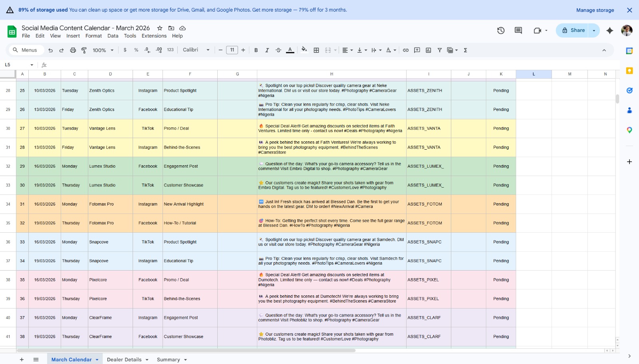The width and height of the screenshot is (639, 364).
Task: Increase the font size
Action: click(243, 50)
